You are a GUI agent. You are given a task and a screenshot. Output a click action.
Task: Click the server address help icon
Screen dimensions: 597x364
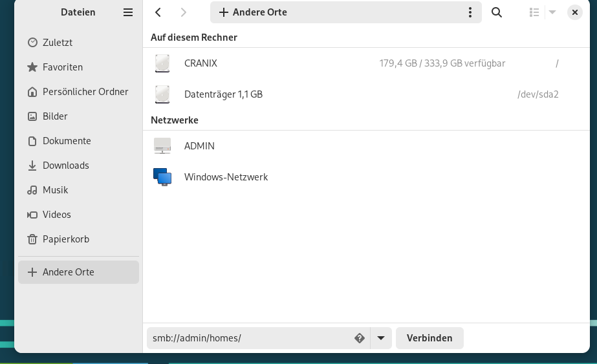(x=360, y=338)
